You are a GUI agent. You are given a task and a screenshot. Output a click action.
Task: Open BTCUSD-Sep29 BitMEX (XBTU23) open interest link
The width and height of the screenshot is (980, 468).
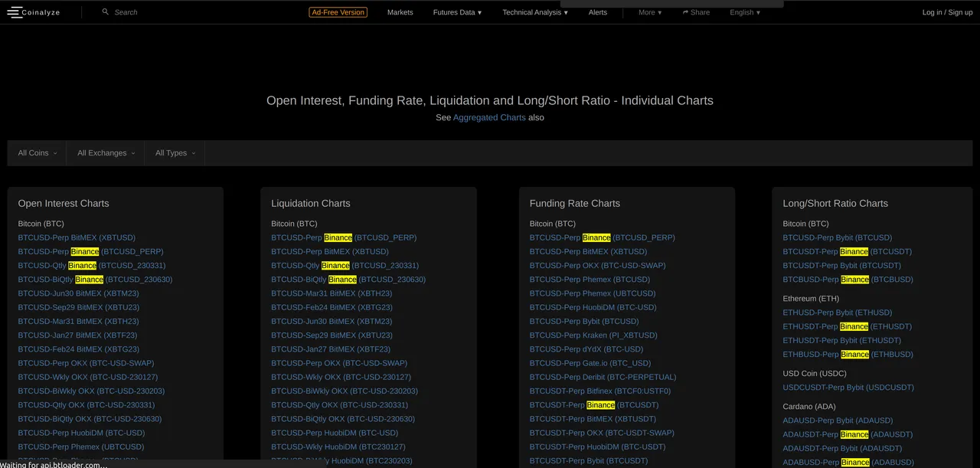click(x=79, y=307)
